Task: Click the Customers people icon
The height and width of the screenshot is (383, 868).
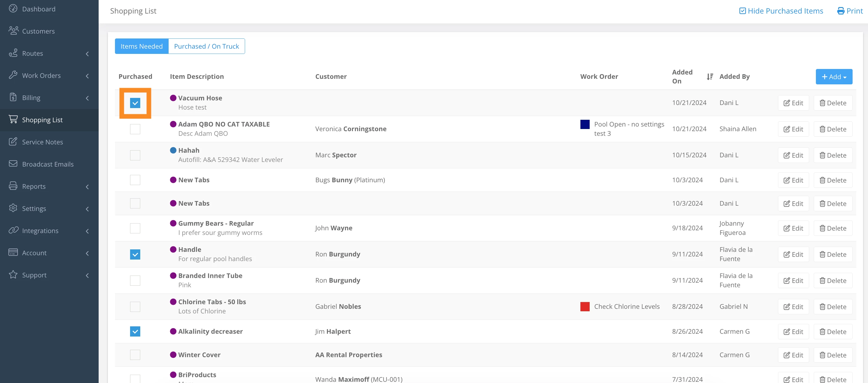Action: [x=13, y=31]
